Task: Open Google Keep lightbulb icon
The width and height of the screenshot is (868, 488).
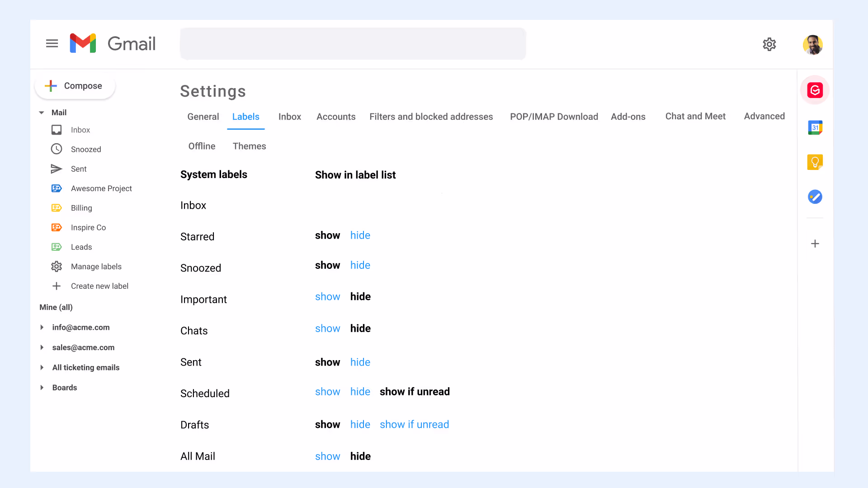Action: (815, 162)
